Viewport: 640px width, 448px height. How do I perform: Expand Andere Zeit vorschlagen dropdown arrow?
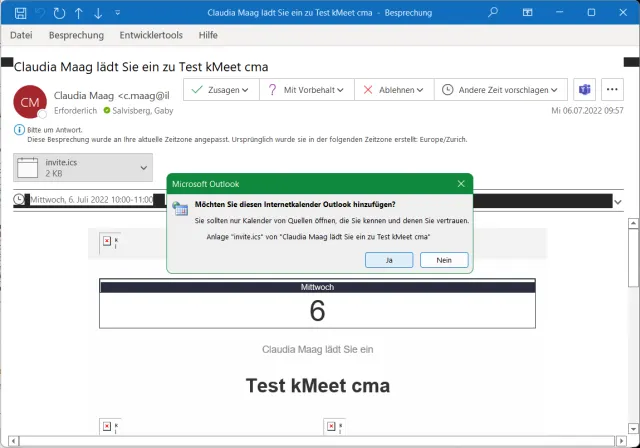(x=554, y=90)
